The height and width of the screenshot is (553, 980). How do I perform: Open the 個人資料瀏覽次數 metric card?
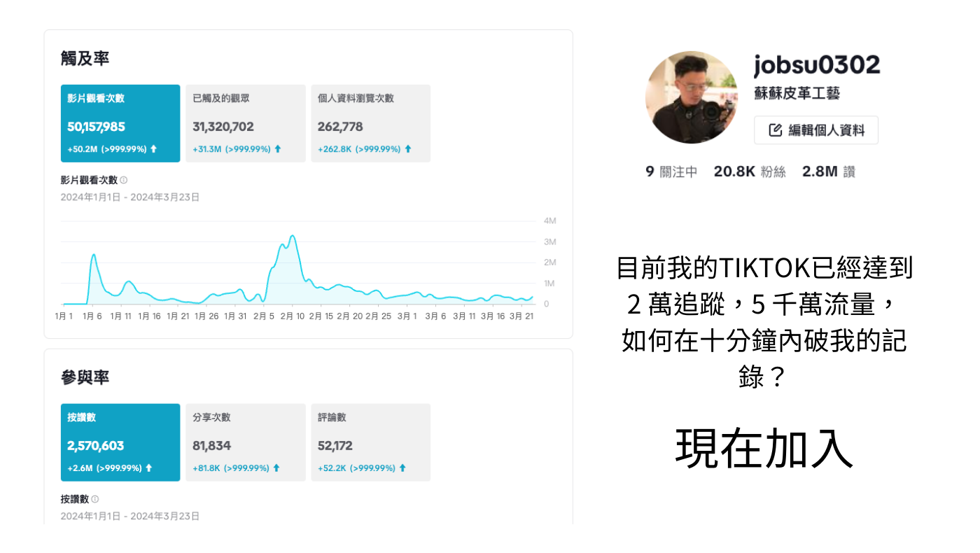[x=371, y=123]
